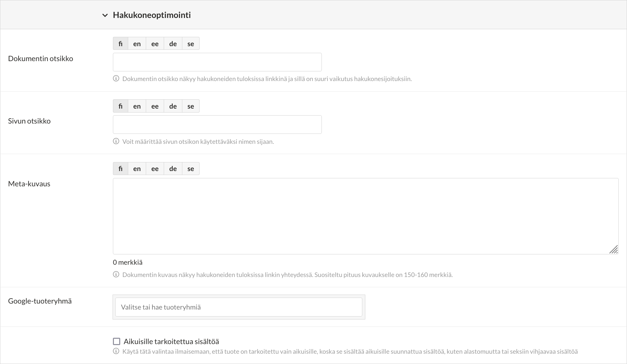Screen dimensions: 627x364
Task: Click info icon beside Sivun otsikko hint
Action: [116, 141]
